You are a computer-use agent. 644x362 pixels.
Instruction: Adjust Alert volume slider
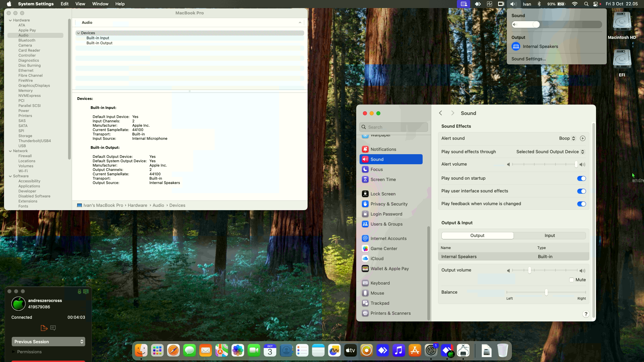pyautogui.click(x=545, y=164)
